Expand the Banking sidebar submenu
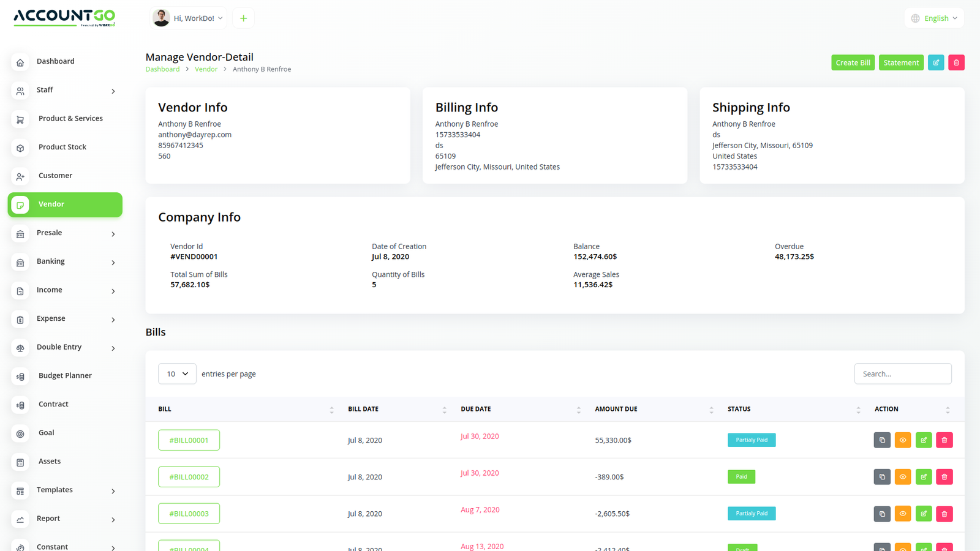The width and height of the screenshot is (980, 551). tap(65, 261)
